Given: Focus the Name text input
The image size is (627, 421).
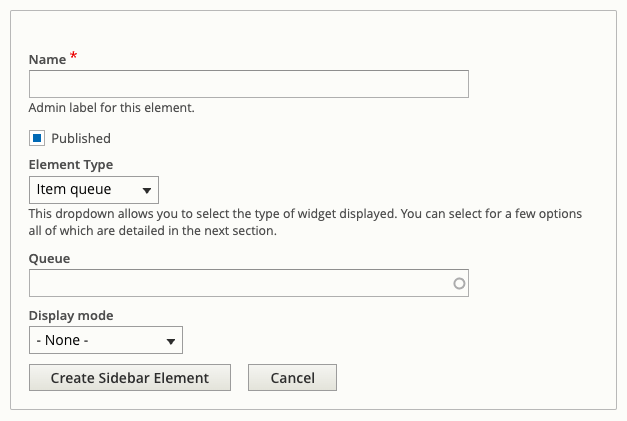Looking at the screenshot, I should point(249,84).
